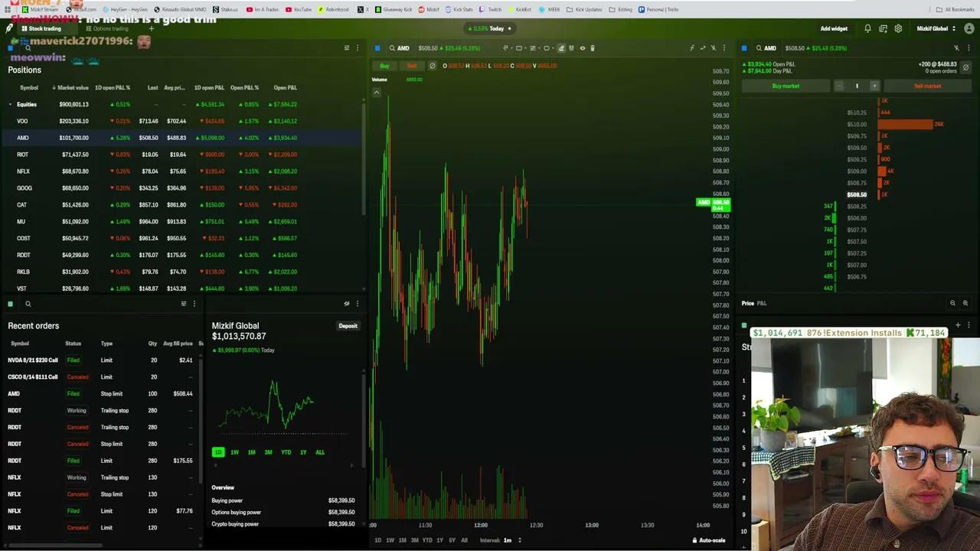
Task: Open the today percent change dropdown in top bar
Action: pyautogui.click(x=492, y=28)
